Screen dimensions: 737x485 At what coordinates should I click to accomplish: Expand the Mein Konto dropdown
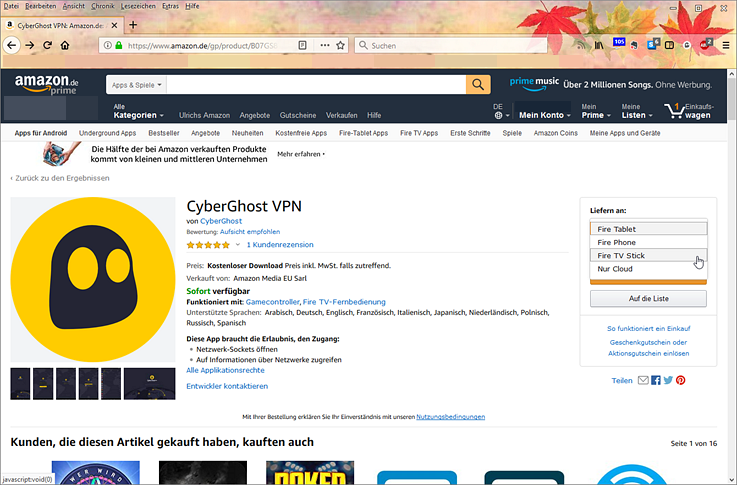pos(544,115)
